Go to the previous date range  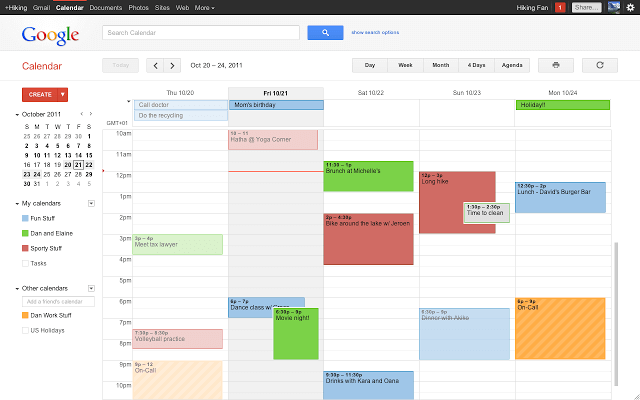[x=155, y=66]
